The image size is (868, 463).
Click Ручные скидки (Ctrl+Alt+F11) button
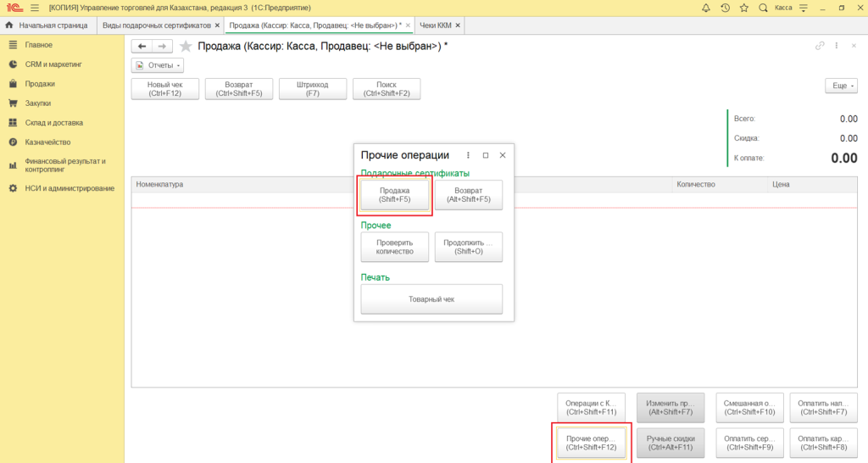(x=670, y=443)
